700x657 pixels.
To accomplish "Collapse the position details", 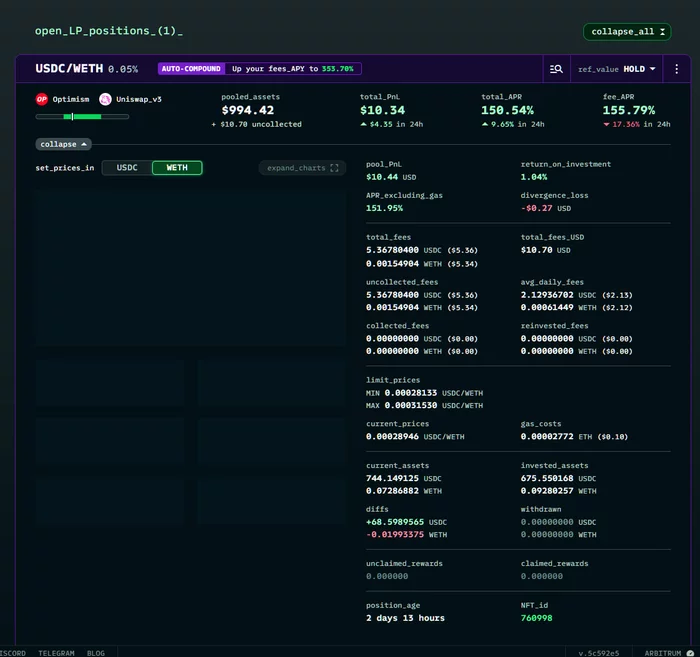I will pyautogui.click(x=63, y=144).
